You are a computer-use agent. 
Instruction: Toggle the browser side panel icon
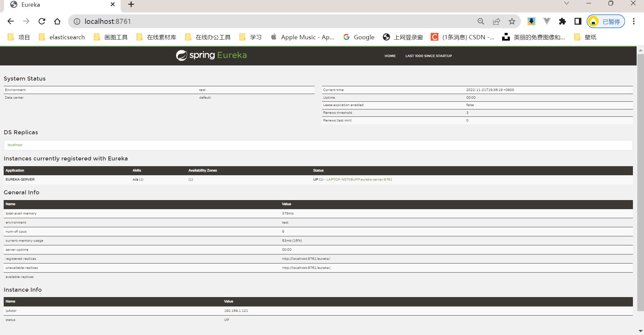click(x=578, y=21)
